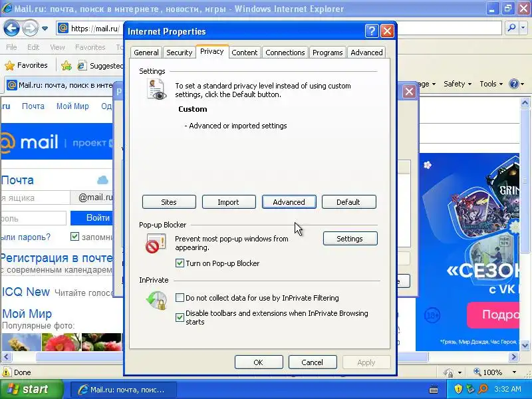
Task: Click the Import button
Action: (x=229, y=202)
